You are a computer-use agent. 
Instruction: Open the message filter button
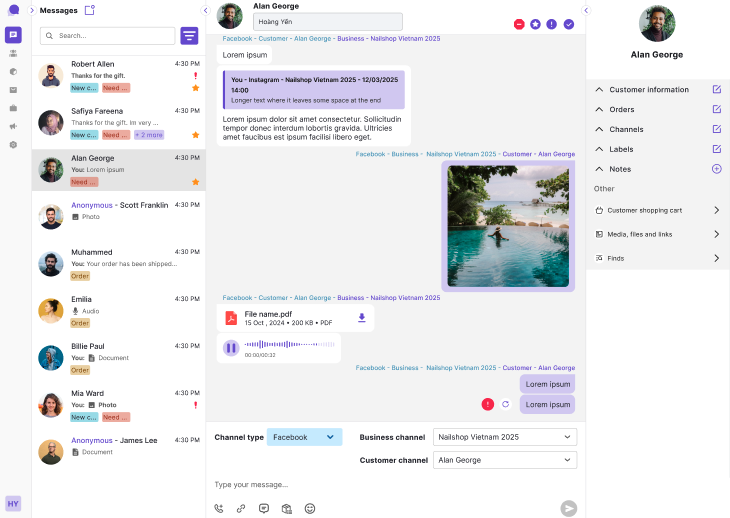(189, 36)
